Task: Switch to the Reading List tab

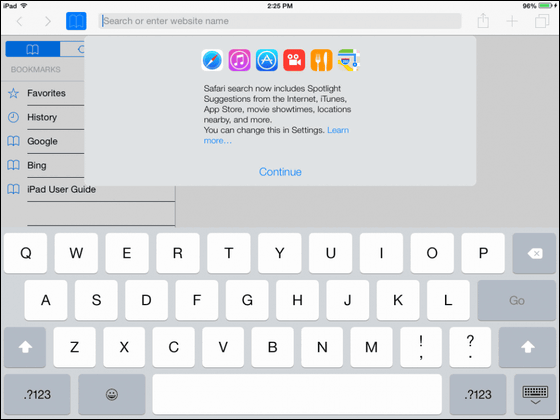Action: pos(72,49)
